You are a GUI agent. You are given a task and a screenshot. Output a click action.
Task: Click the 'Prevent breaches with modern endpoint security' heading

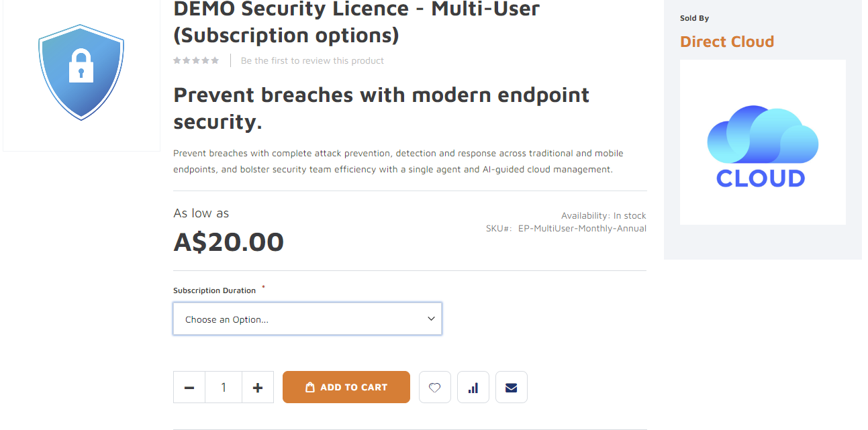(381, 108)
